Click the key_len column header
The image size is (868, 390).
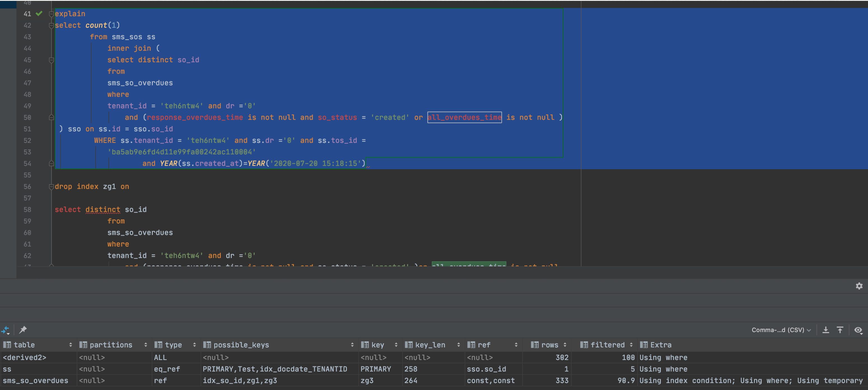[430, 345]
